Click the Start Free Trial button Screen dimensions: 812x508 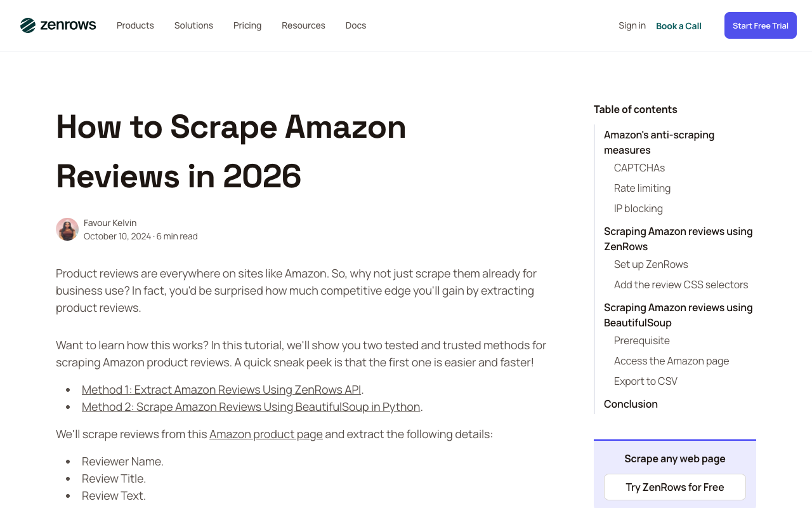(x=760, y=25)
